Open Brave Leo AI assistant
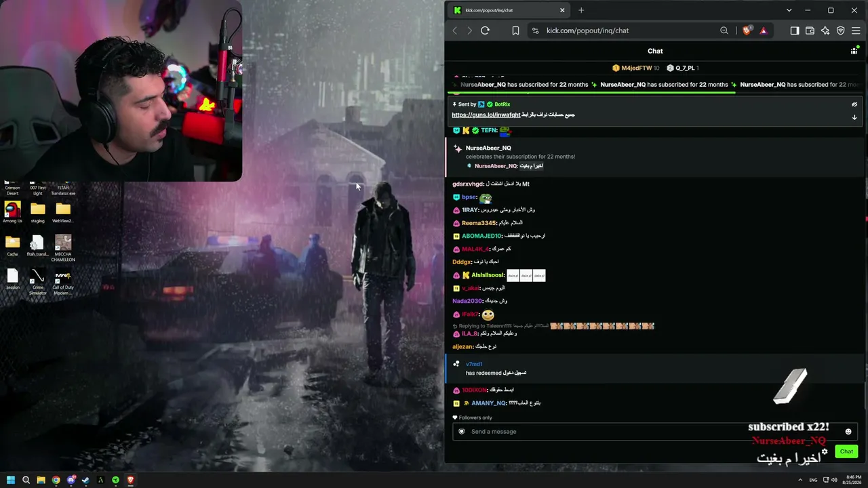Viewport: 868px width, 488px height. [x=825, y=30]
